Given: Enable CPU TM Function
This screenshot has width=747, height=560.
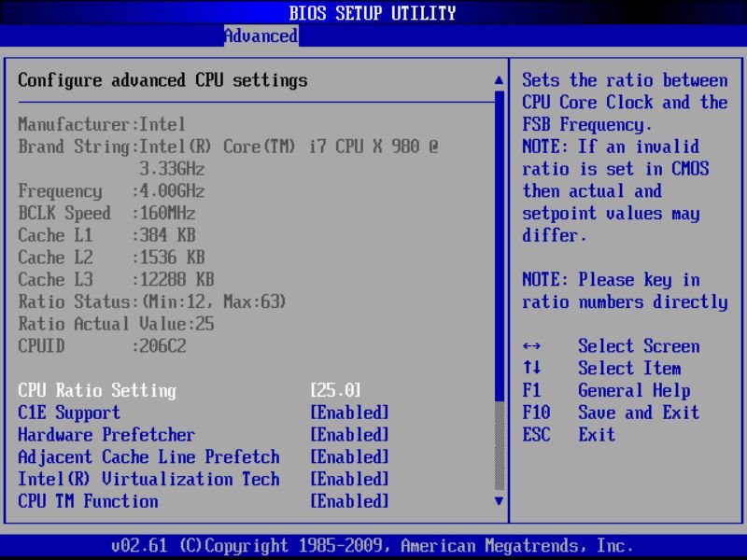Looking at the screenshot, I should tap(350, 501).
